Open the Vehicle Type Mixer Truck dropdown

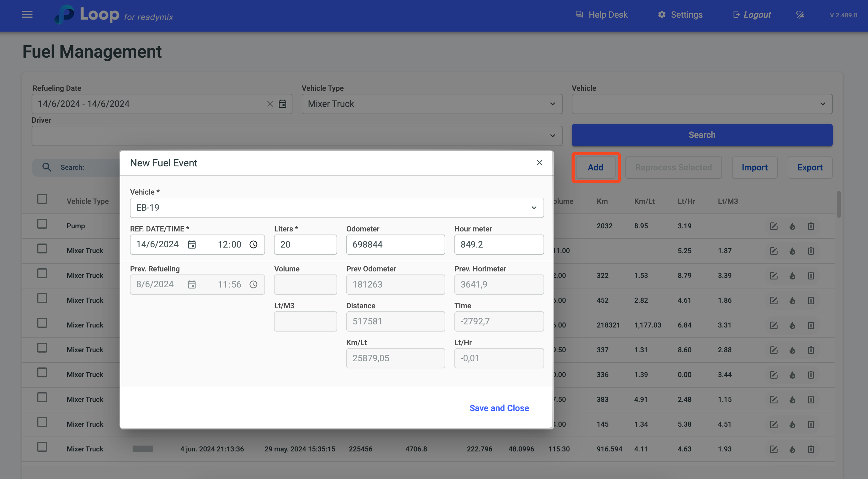432,104
